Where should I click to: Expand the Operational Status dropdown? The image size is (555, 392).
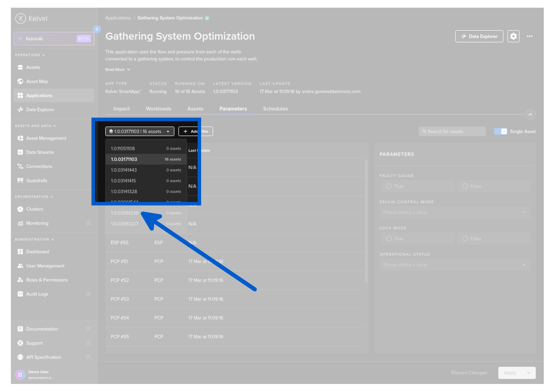click(x=454, y=265)
